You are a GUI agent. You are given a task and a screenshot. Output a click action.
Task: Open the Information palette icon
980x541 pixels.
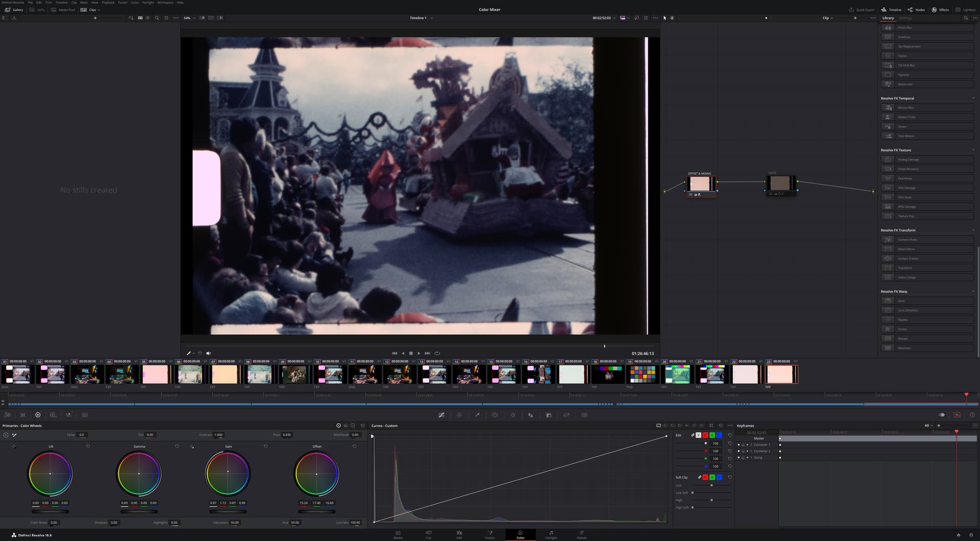[972, 415]
